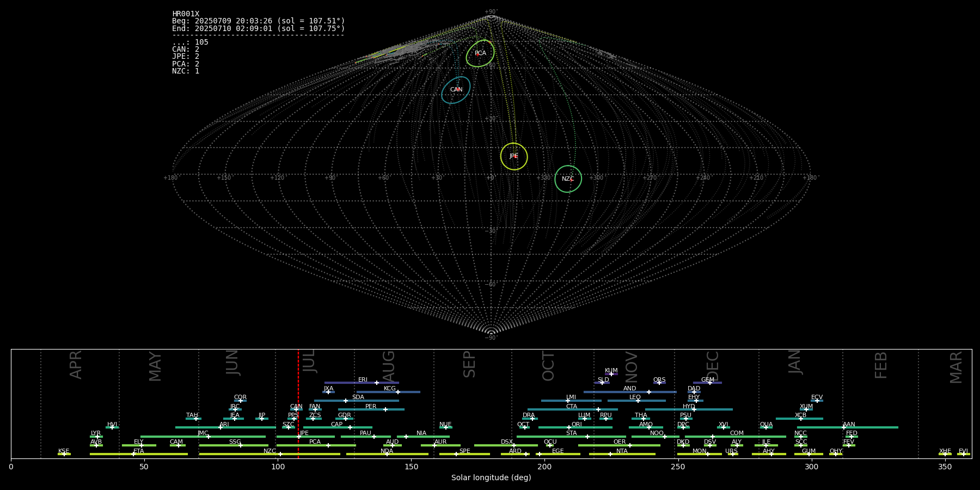Click the +270° longitude label on map
This screenshot has height=490, width=980.
coord(650,178)
